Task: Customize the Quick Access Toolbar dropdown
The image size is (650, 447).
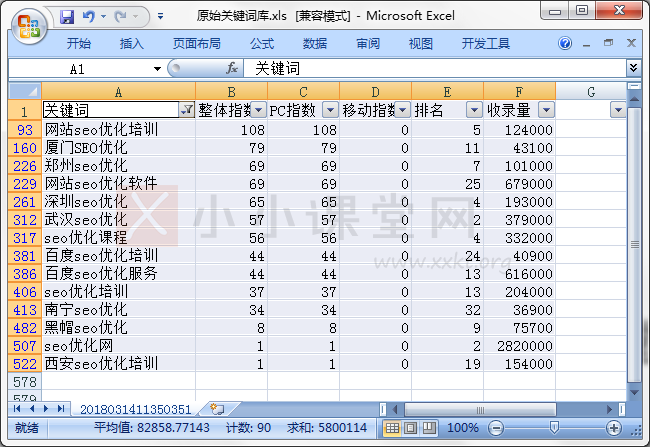Action: [x=160, y=17]
